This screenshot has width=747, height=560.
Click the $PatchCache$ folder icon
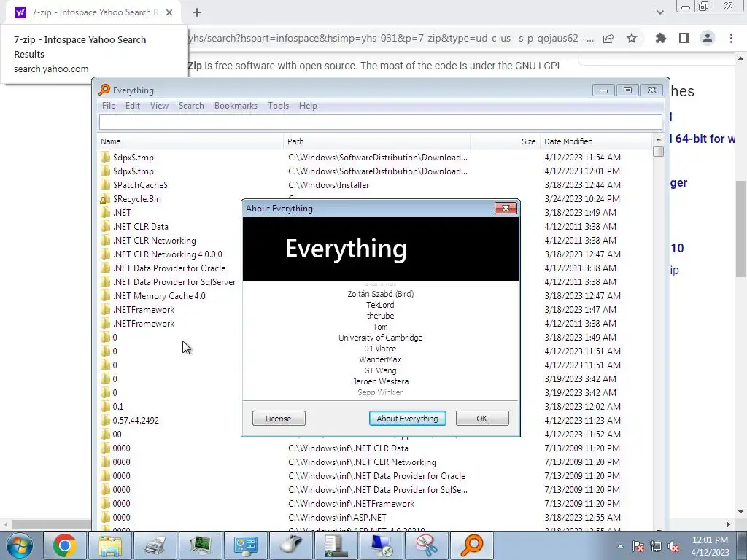coord(105,184)
